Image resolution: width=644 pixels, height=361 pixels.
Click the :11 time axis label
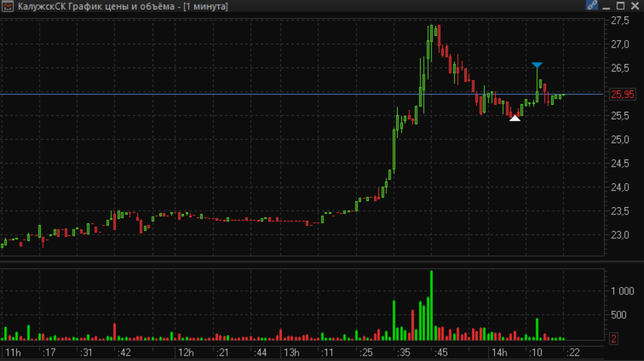pos(327,352)
